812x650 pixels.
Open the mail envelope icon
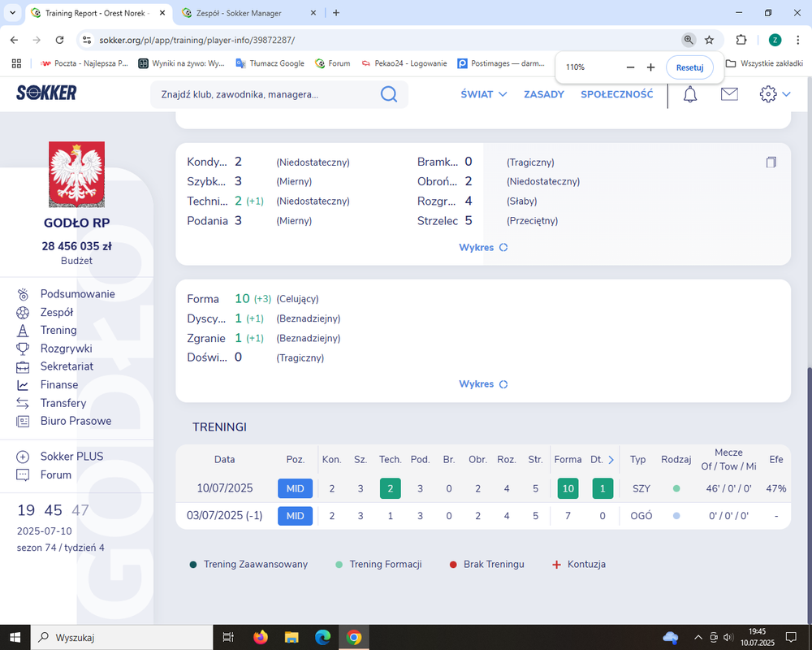(729, 93)
